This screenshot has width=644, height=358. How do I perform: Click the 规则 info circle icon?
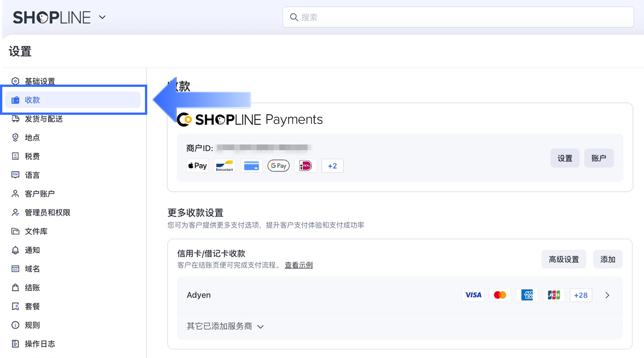(15, 325)
